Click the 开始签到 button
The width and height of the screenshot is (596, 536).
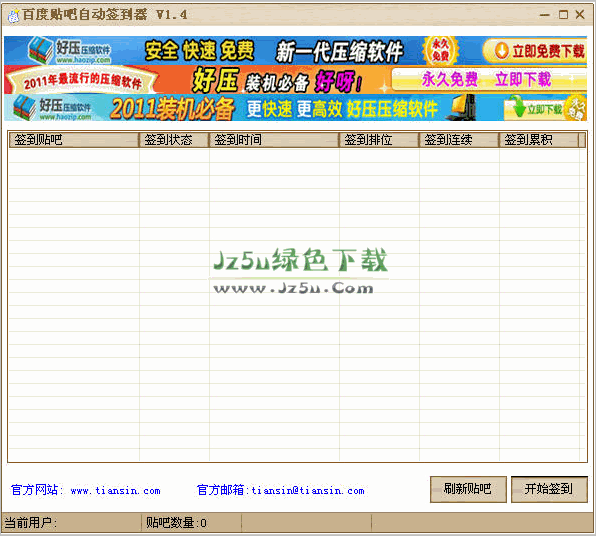(x=549, y=489)
